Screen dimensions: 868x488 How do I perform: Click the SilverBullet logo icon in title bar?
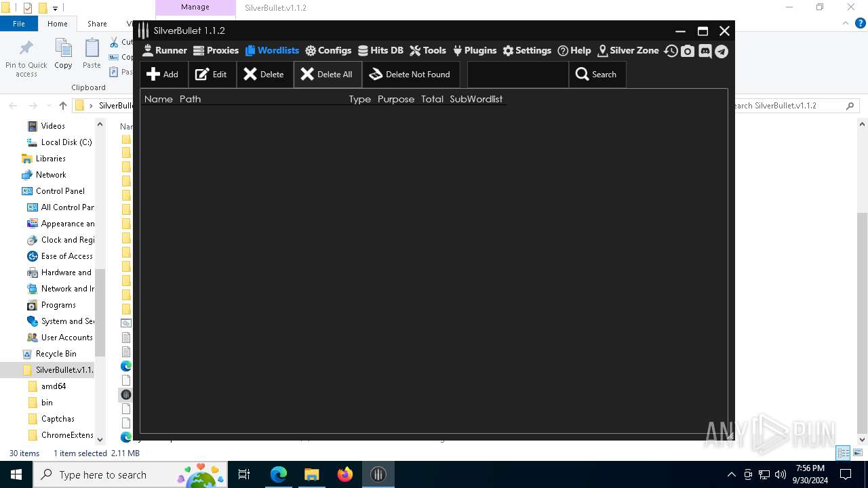[143, 30]
